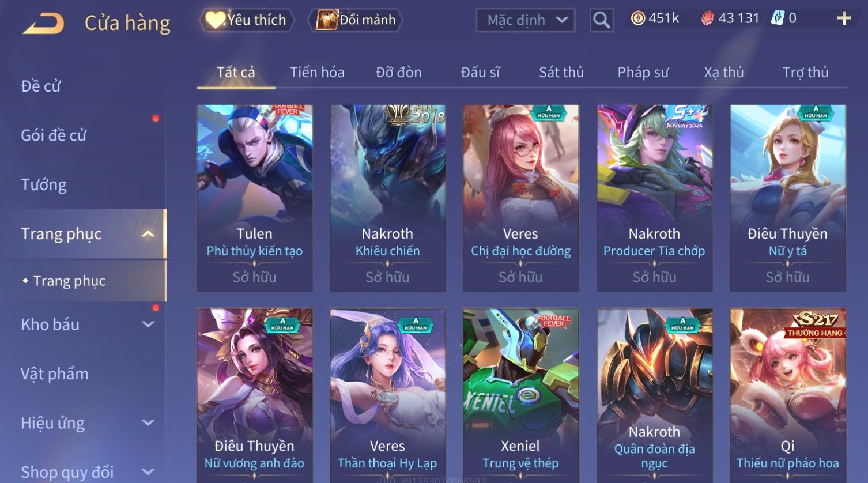Switch to the Pháp sư tab
The image size is (868, 483).
pyautogui.click(x=643, y=72)
